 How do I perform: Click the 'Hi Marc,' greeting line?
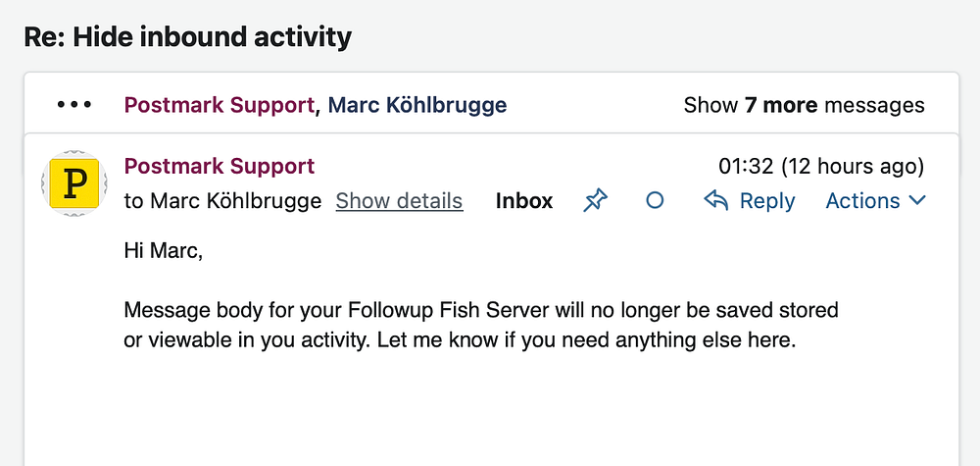pos(163,252)
